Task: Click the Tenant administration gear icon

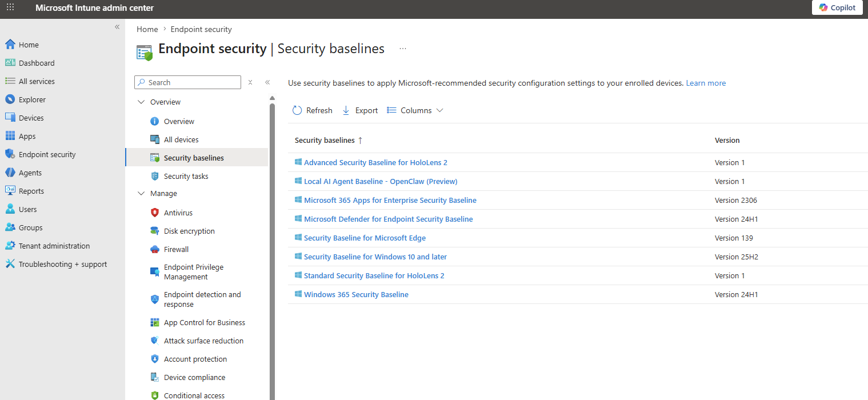Action: coord(10,246)
